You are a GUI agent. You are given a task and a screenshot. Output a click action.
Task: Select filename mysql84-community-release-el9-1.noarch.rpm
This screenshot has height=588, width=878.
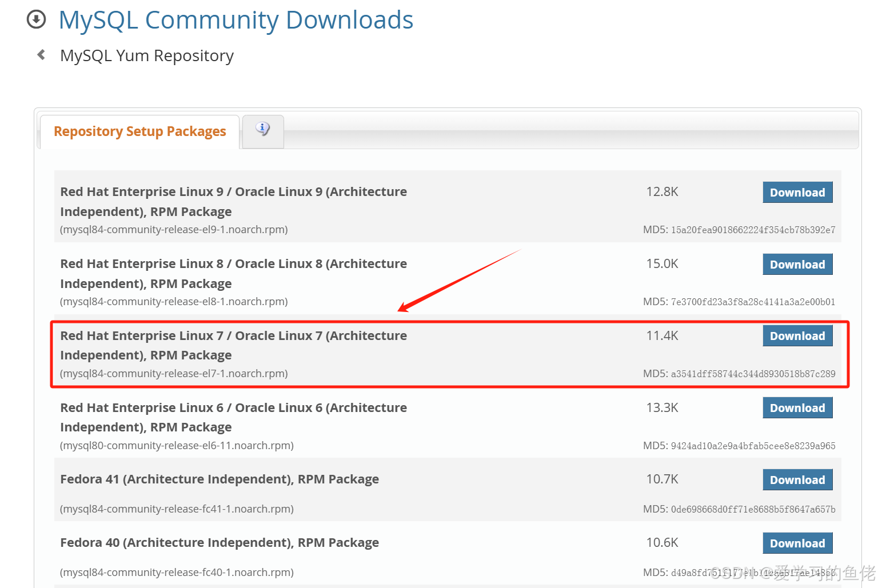(x=174, y=230)
